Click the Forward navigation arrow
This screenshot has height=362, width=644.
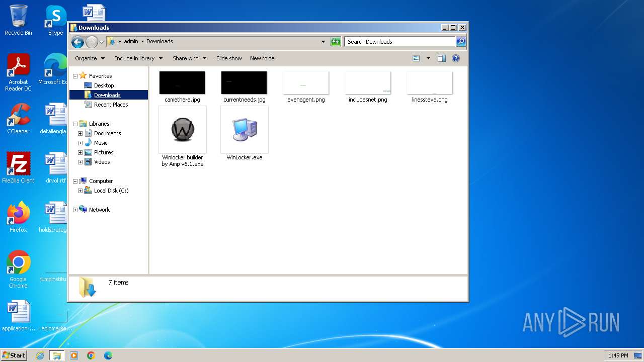click(x=92, y=42)
